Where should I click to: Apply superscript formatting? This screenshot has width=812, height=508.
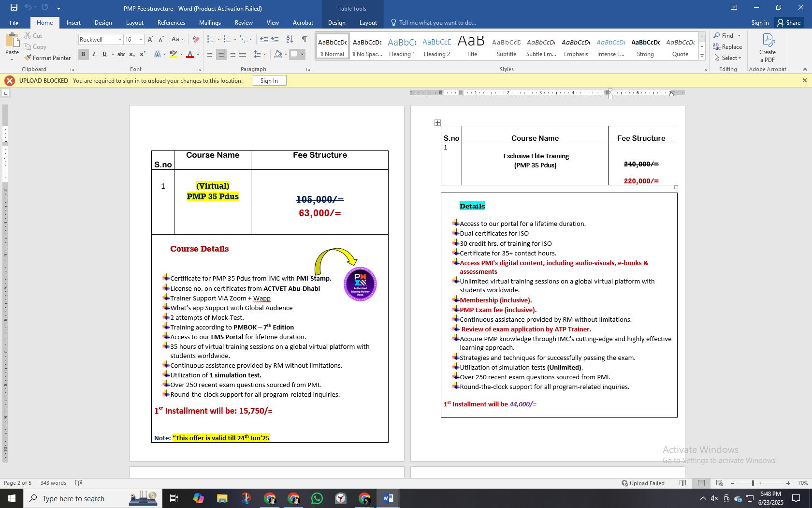[143, 54]
